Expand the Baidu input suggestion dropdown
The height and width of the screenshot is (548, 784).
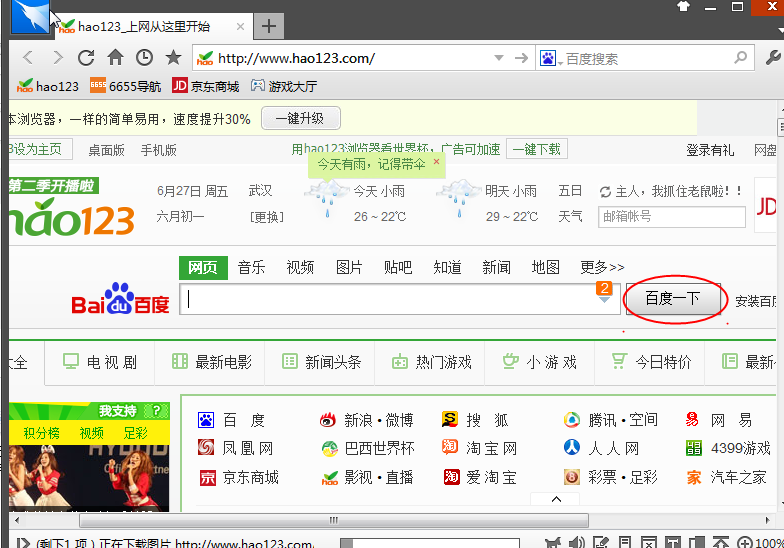604,300
